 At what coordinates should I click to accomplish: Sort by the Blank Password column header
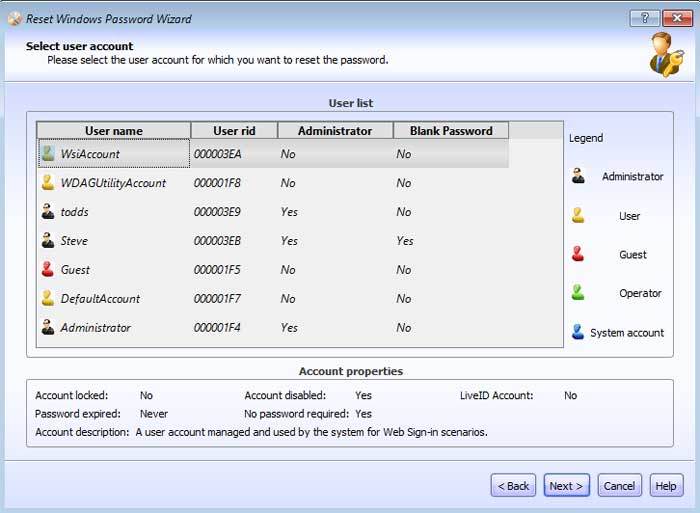coord(451,131)
